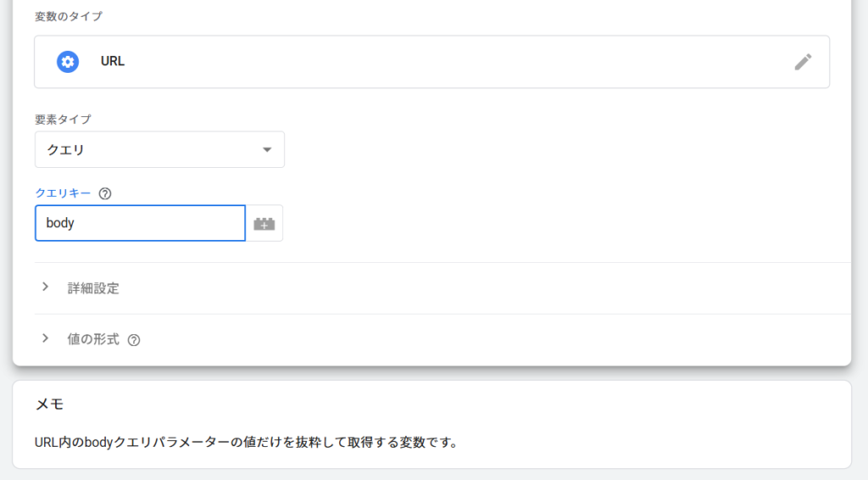Focus the クエリキー input containing body

(140, 223)
